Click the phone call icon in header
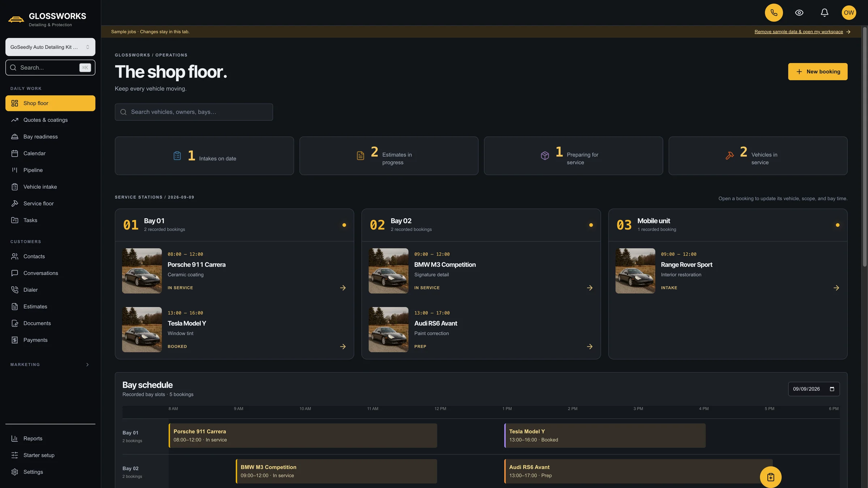868x488 pixels. tap(774, 13)
